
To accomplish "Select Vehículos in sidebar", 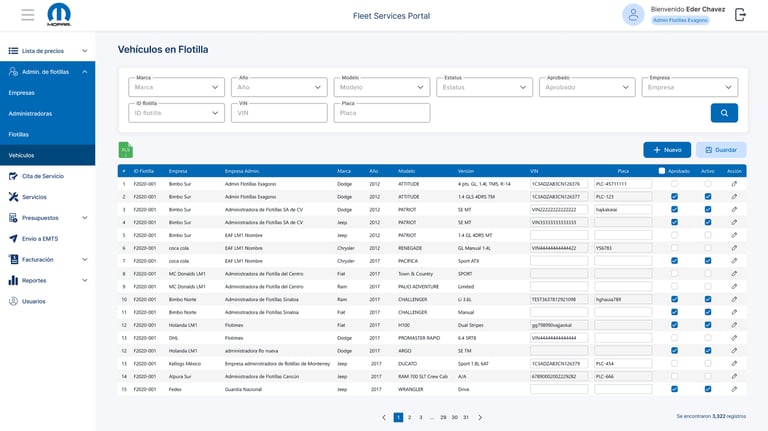I will [48, 155].
